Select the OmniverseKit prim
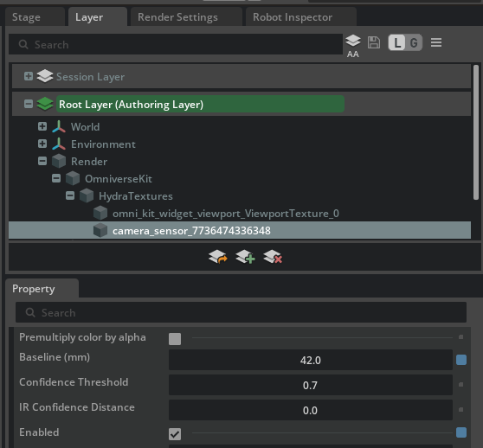This screenshot has height=448, width=483. pyautogui.click(x=119, y=179)
